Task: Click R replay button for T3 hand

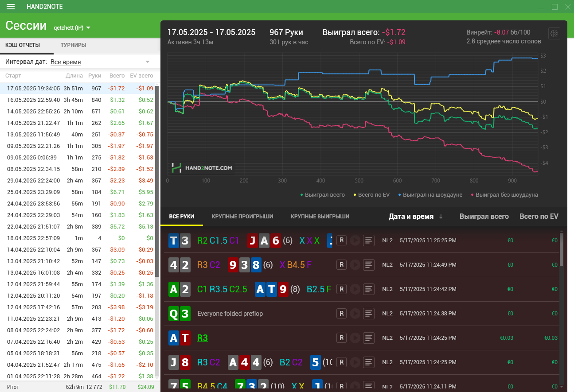Action: (341, 240)
